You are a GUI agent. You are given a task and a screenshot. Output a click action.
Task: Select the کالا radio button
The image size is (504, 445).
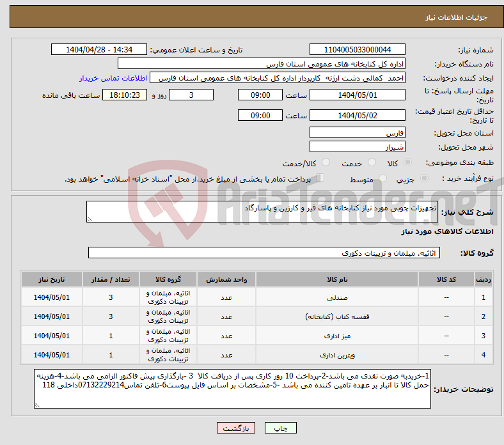pos(407,162)
